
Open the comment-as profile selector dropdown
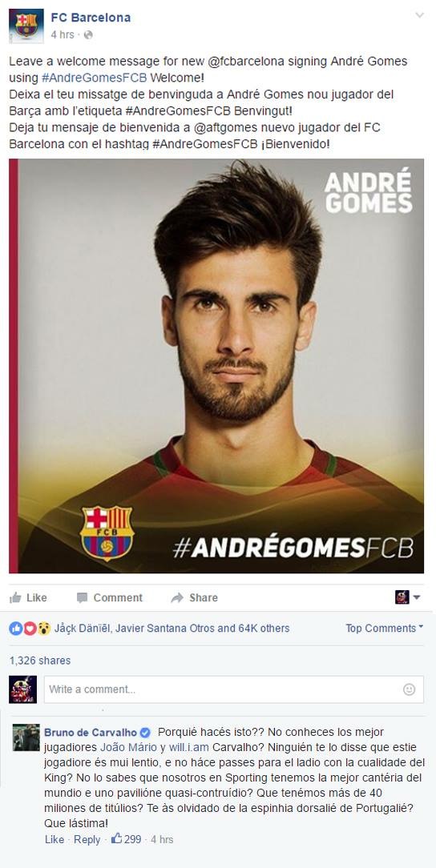[408, 597]
